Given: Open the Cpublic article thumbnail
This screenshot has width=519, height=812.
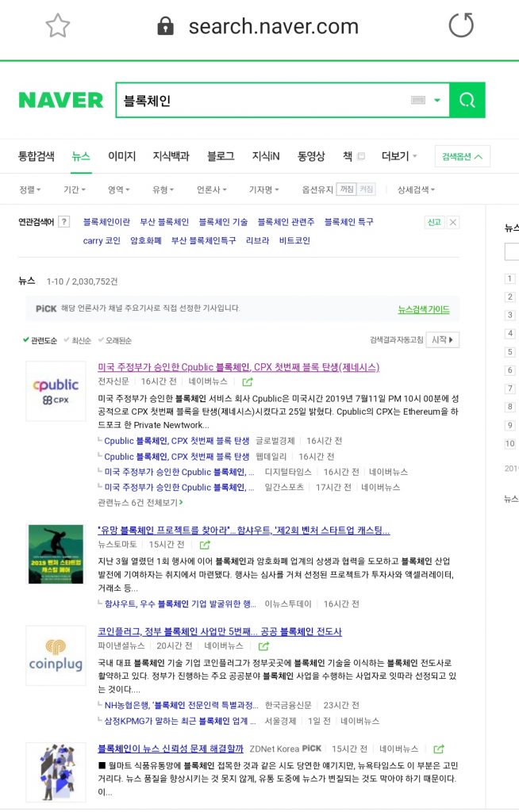Looking at the screenshot, I should pos(56,391).
